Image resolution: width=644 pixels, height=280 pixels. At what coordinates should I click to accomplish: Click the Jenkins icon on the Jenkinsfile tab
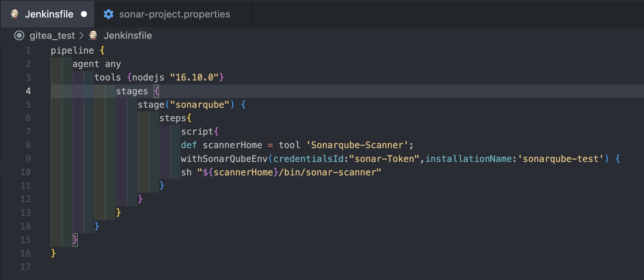(x=14, y=14)
